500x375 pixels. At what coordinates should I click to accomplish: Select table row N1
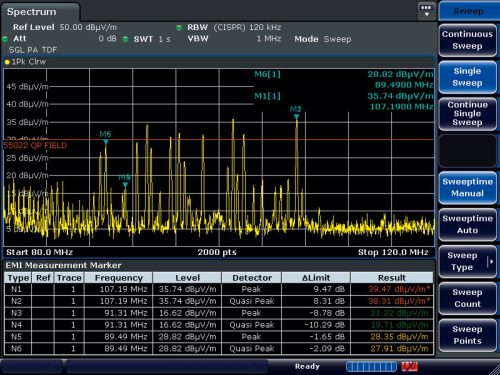click(219, 289)
